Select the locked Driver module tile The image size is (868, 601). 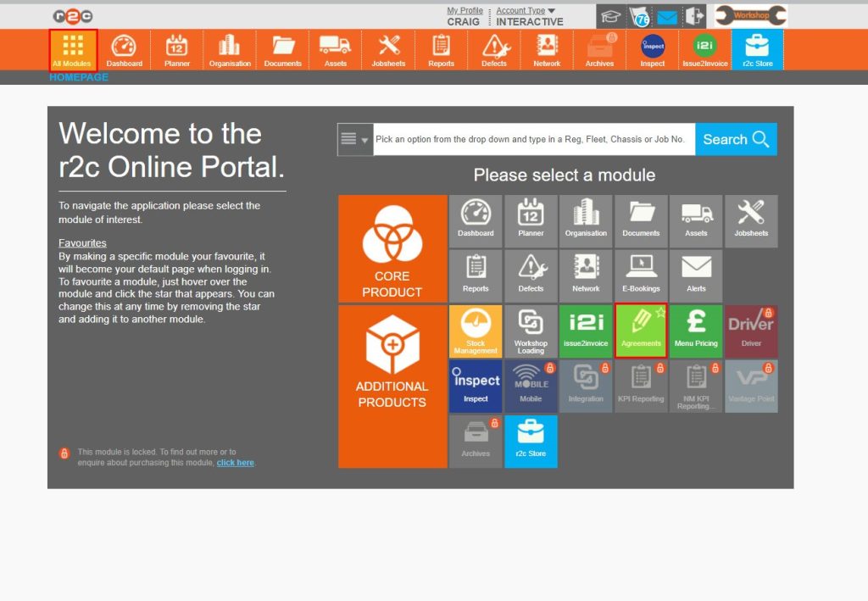coord(751,331)
